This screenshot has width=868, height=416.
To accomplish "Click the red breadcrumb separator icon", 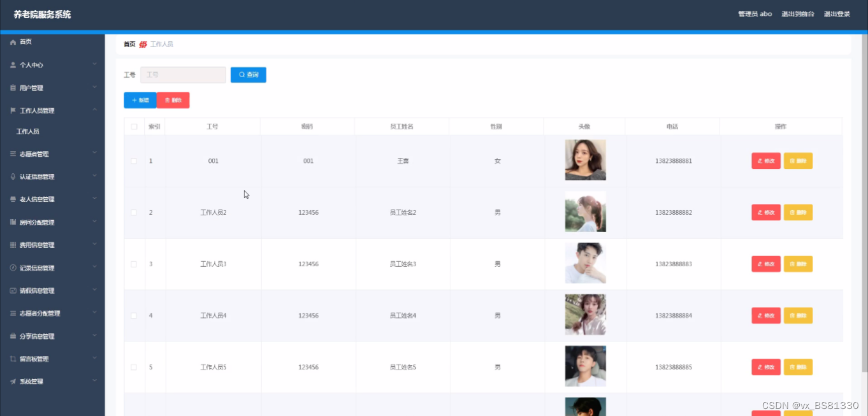I will coord(143,44).
